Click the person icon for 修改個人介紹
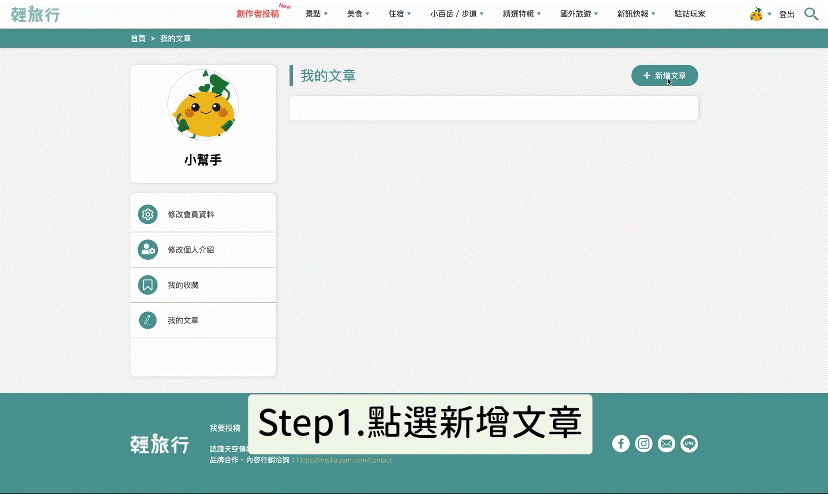Screen dimensions: 828x494 [x=148, y=249]
